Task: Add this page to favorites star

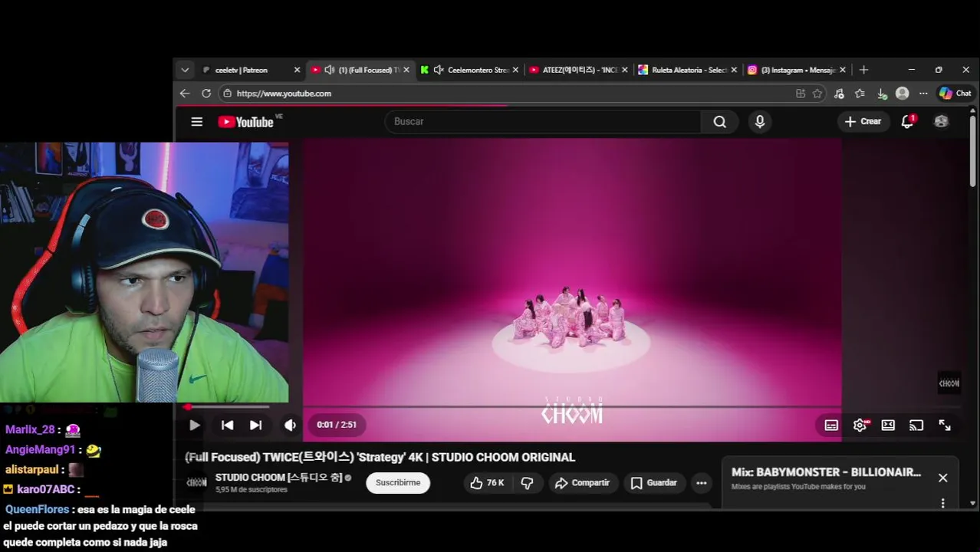Action: [817, 94]
